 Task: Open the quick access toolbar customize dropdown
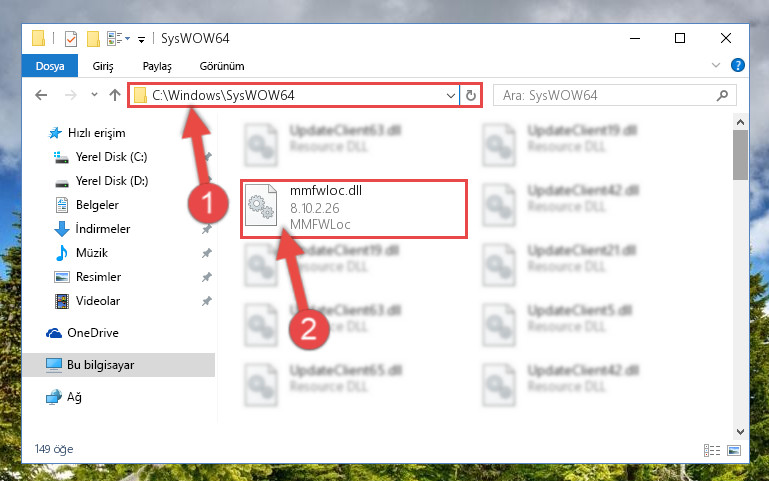(141, 40)
